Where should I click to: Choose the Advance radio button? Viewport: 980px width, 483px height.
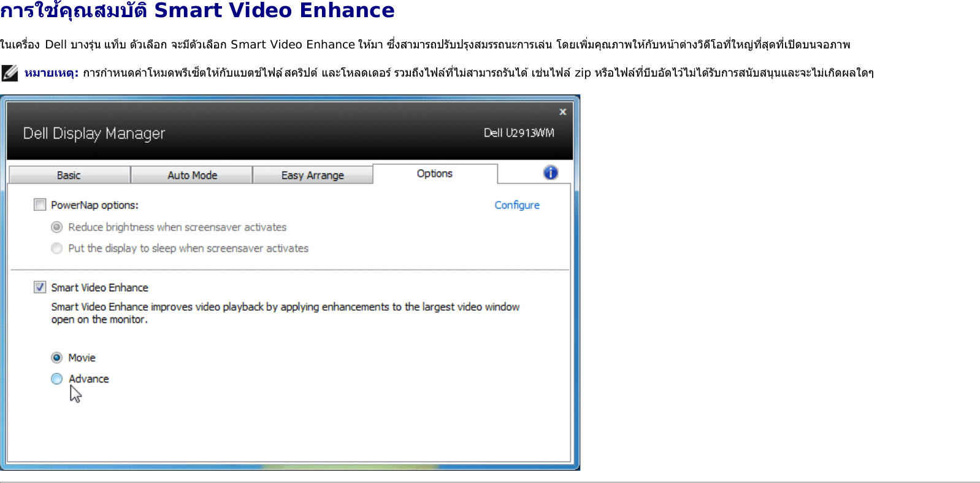click(57, 379)
